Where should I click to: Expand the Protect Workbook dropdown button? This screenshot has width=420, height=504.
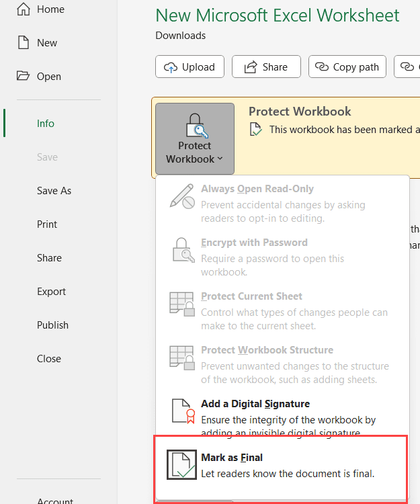coord(194,138)
